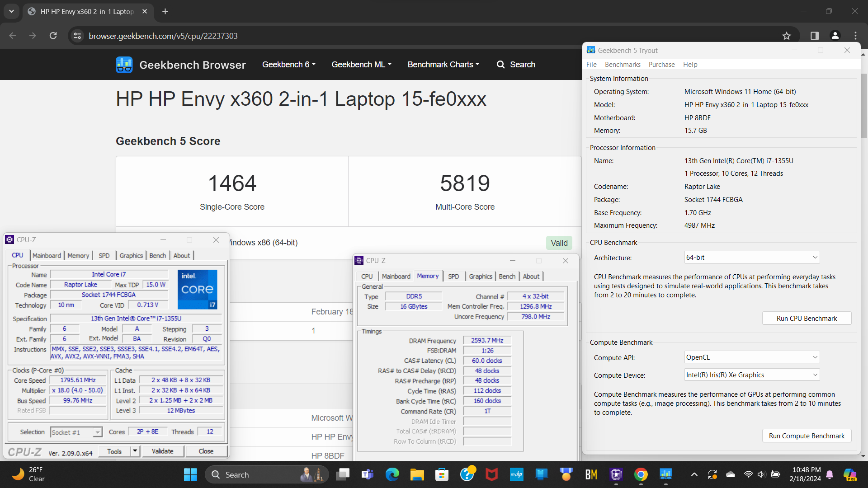Click the browser address bar URL
The height and width of the screenshot is (488, 868).
click(x=163, y=36)
